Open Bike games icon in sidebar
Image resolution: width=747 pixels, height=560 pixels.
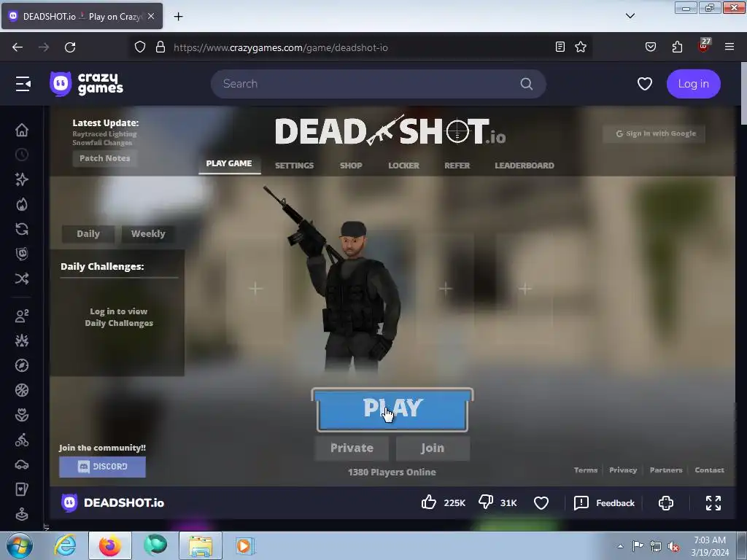(x=22, y=440)
